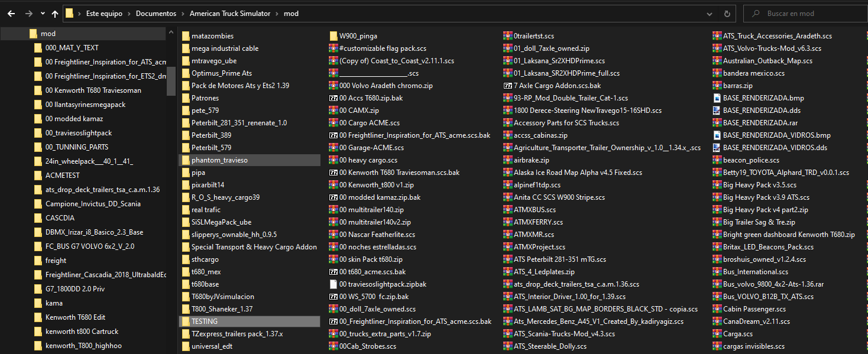This screenshot has height=354, width=868.
Task: Go forward with the forward arrow
Action: [x=28, y=13]
